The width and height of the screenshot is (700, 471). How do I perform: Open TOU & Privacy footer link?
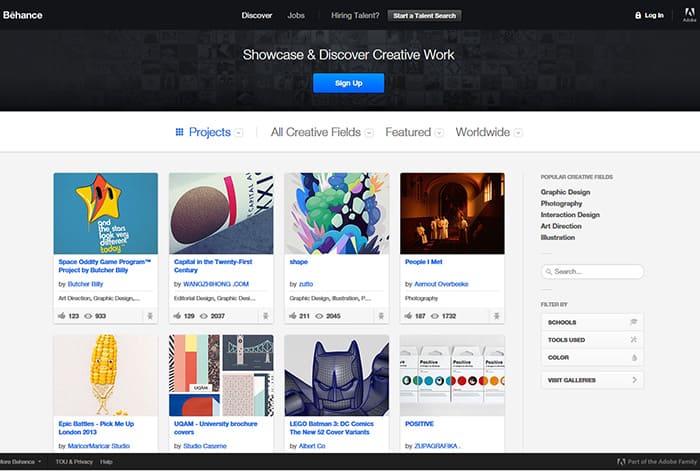pyautogui.click(x=74, y=462)
